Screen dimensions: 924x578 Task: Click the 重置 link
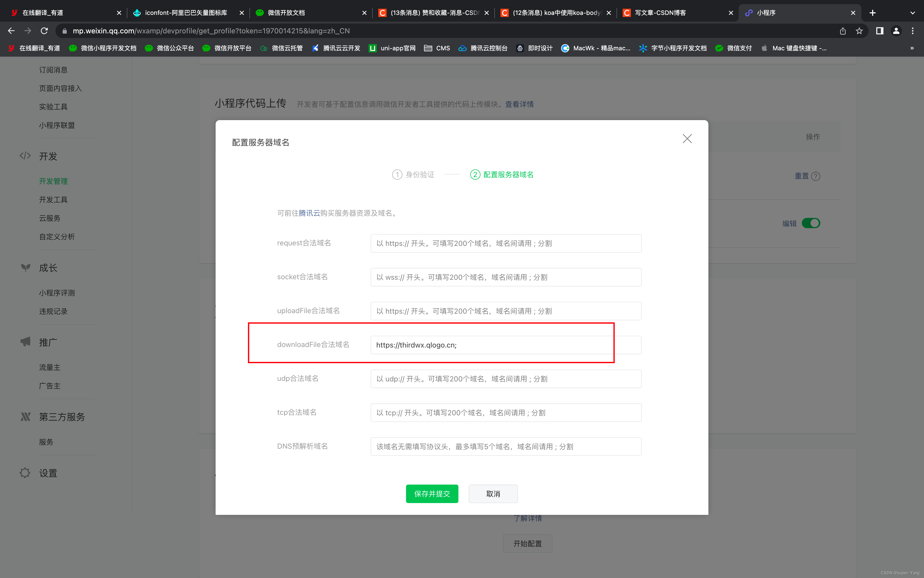(x=802, y=176)
